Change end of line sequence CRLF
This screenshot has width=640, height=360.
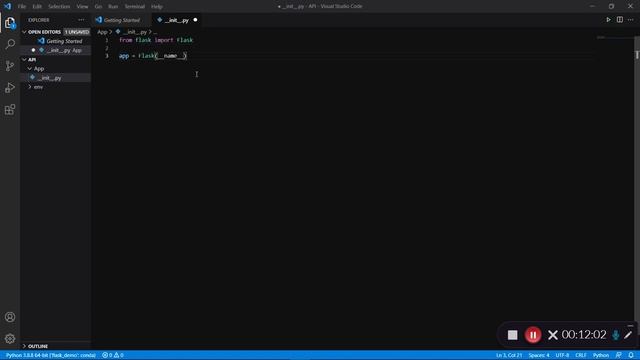coord(581,355)
